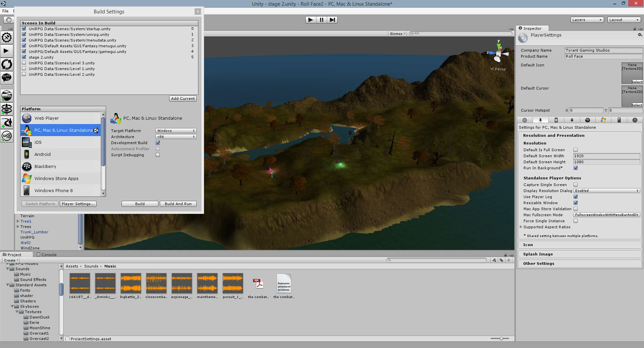This screenshot has width=644, height=348.
Task: Open BlackBerry settings tab in Inspector
Action: [588, 120]
